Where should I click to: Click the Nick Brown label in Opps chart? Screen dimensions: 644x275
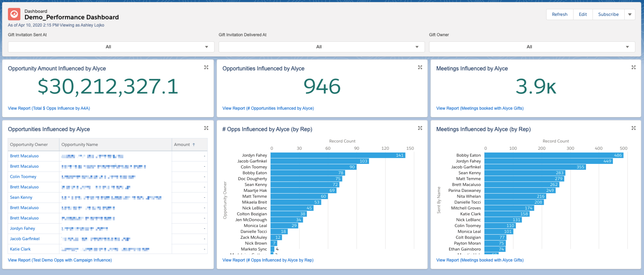pos(256,243)
